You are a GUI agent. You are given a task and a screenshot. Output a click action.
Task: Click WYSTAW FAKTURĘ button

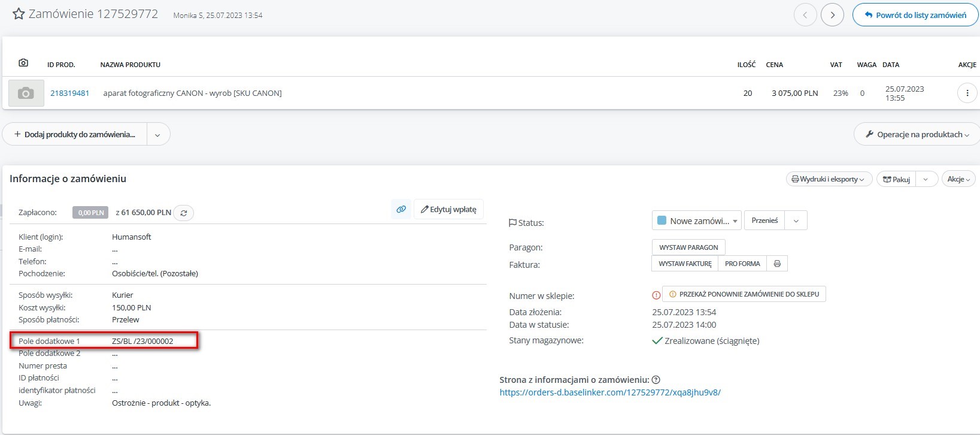(685, 264)
